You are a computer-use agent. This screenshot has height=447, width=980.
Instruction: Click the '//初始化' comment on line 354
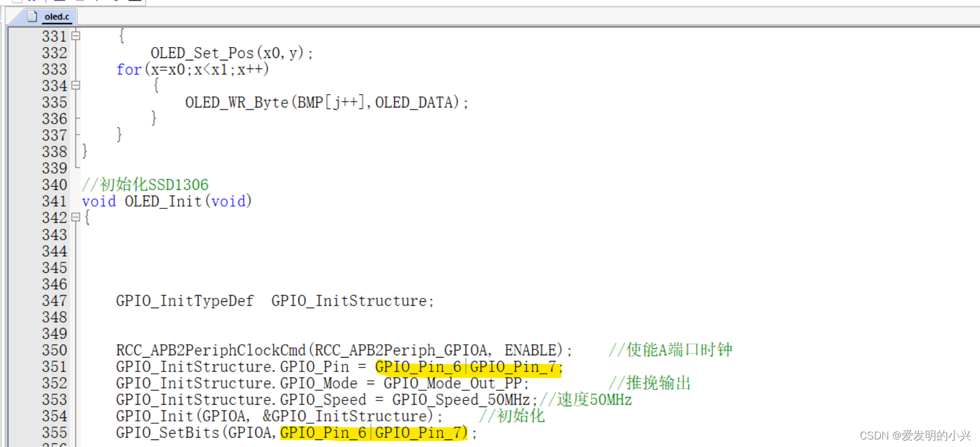pos(512,416)
